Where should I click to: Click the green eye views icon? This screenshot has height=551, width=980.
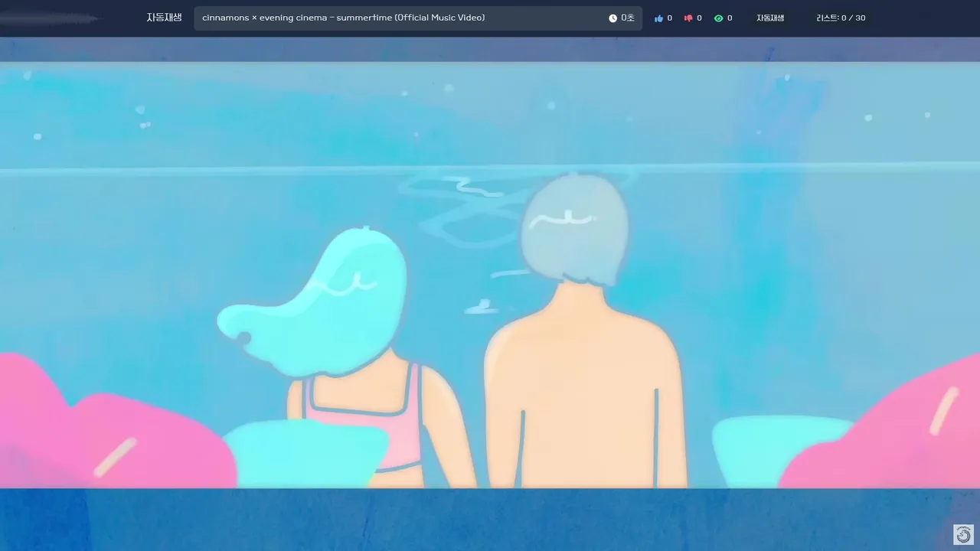(x=718, y=18)
